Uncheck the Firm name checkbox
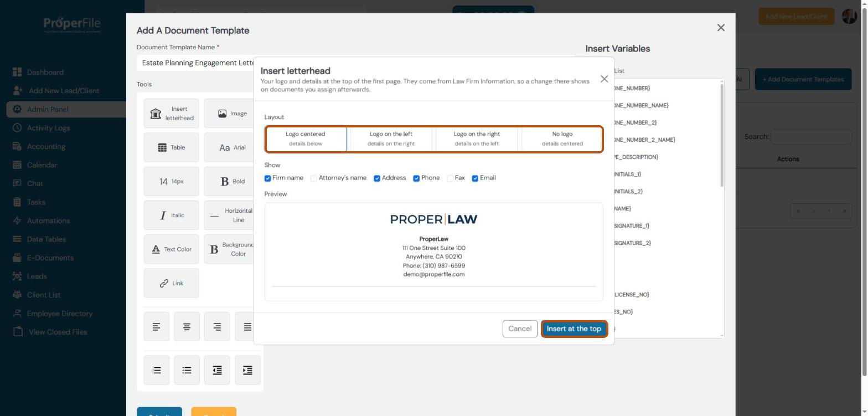This screenshot has height=416, width=868. pos(268,178)
